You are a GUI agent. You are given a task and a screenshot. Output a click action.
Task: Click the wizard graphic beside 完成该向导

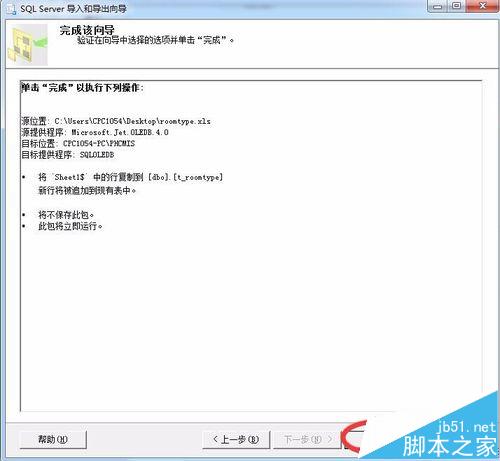pos(28,44)
